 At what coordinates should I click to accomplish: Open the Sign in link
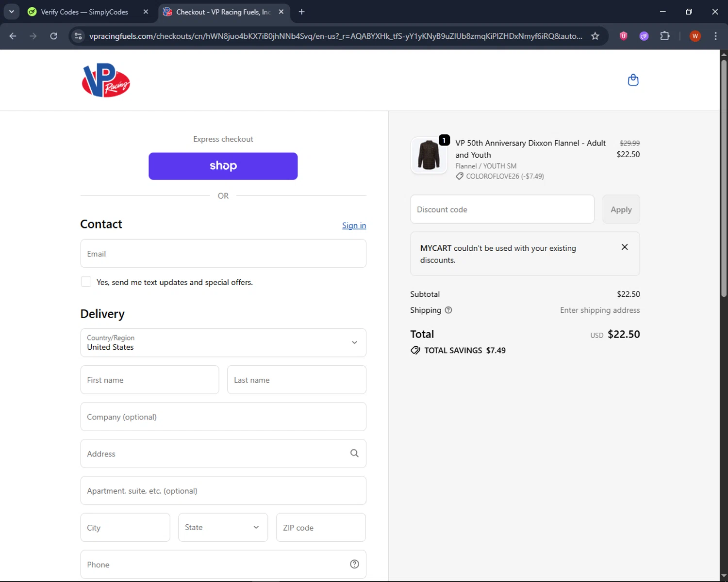[354, 226]
